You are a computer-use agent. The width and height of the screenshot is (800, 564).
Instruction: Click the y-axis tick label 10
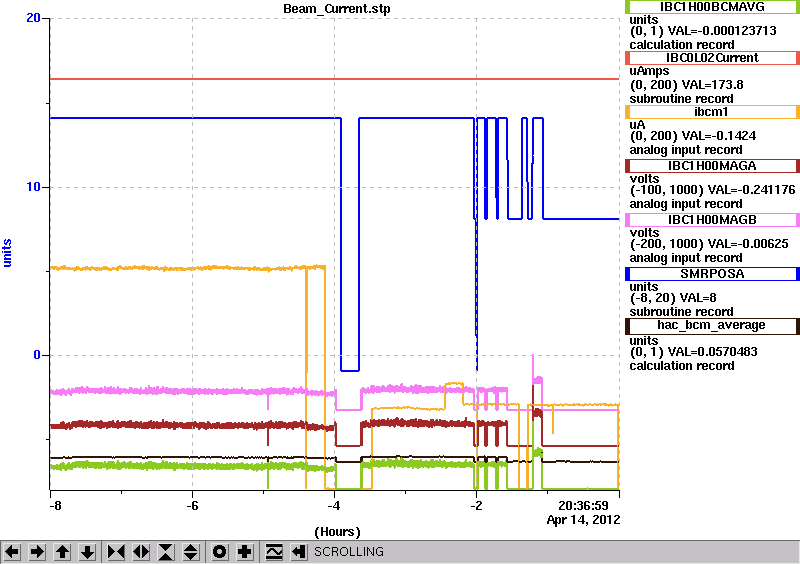[33, 186]
